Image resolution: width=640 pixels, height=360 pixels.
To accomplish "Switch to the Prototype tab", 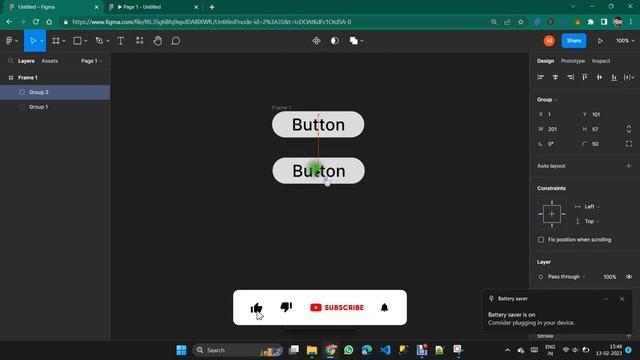I will coord(573,61).
